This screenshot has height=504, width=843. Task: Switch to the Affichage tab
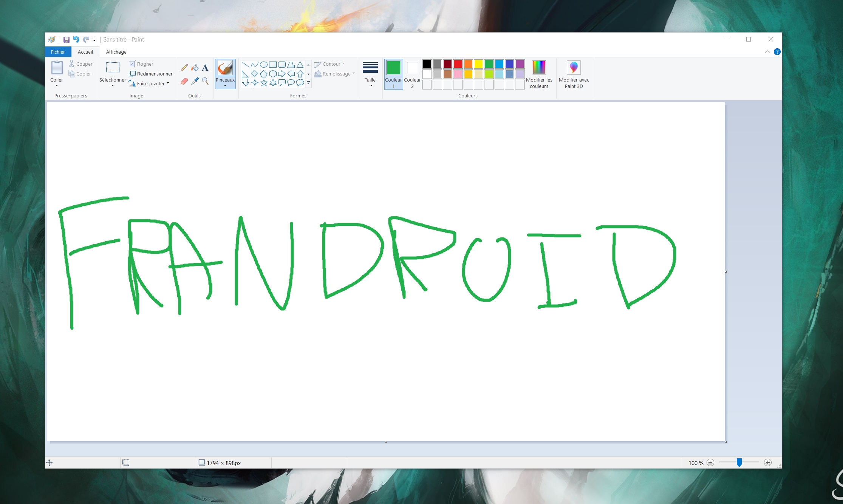116,52
